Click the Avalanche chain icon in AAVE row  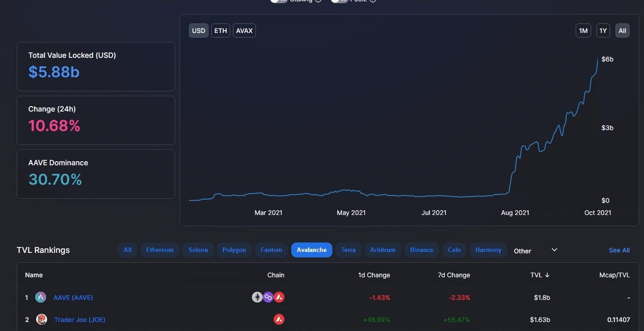(279, 298)
